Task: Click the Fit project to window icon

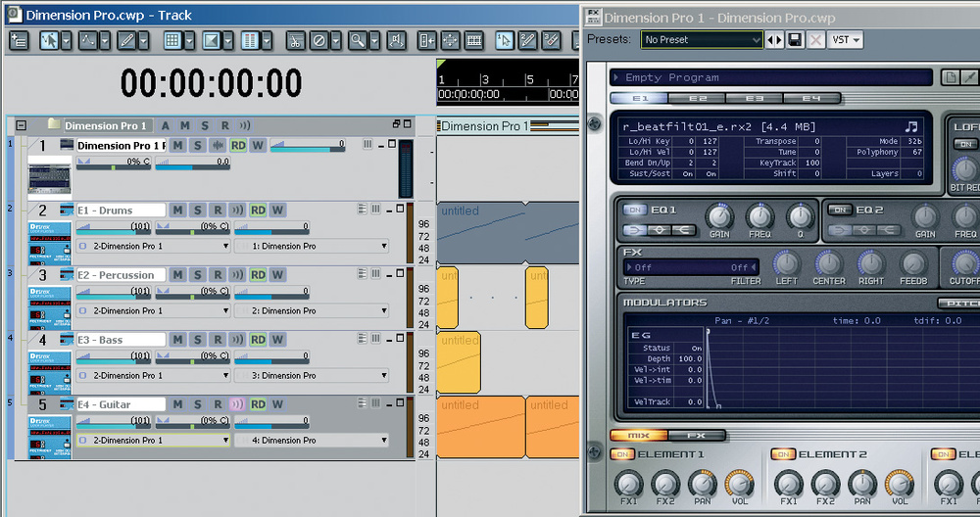Action: click(450, 41)
